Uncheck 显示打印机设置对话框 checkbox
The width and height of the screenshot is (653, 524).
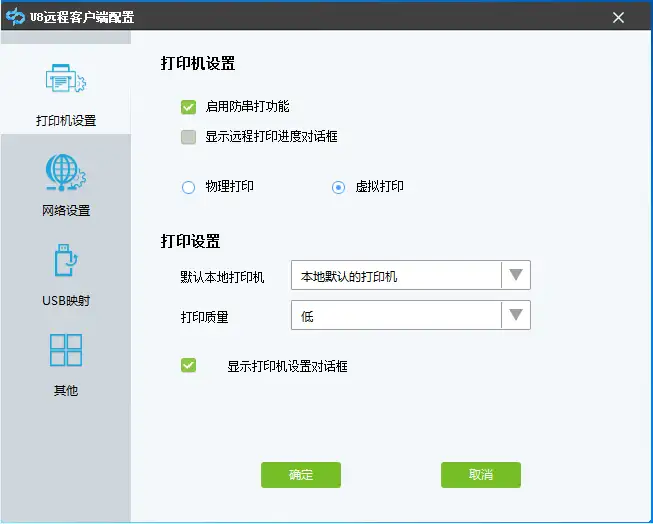188,365
